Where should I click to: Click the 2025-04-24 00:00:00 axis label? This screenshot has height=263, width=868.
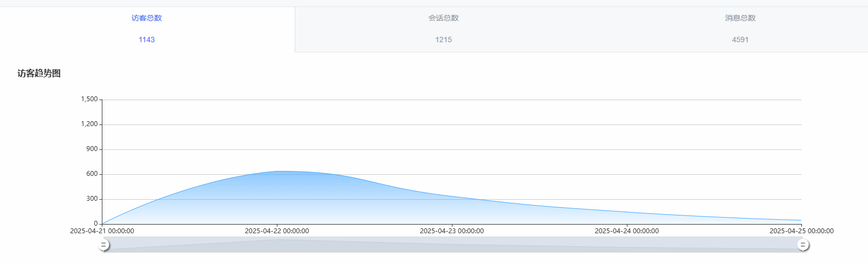pos(627,231)
